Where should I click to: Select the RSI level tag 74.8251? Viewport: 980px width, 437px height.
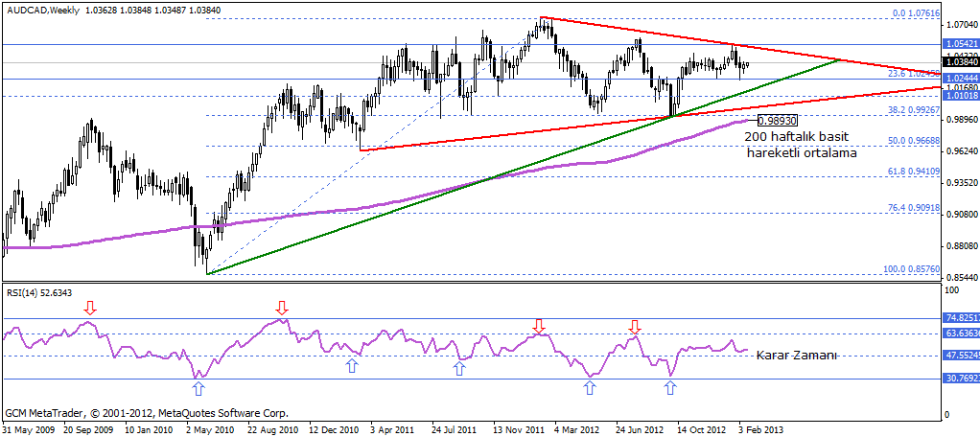click(x=959, y=318)
